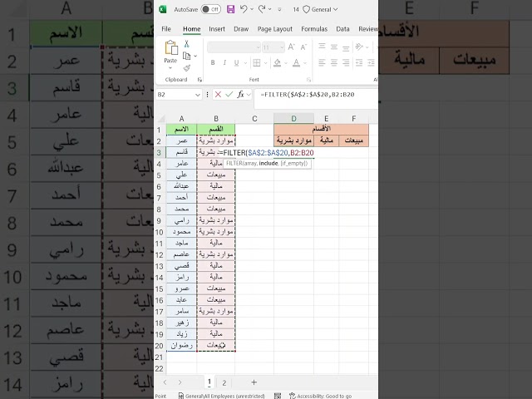Click General\All Employees sensitivity status
The image size is (532, 399).
[x=222, y=396]
